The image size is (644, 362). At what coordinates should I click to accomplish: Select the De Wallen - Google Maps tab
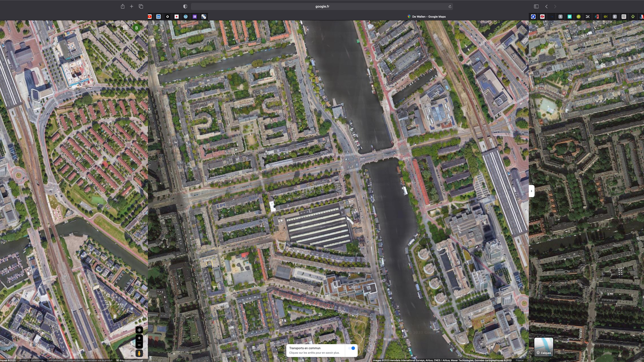click(x=427, y=17)
